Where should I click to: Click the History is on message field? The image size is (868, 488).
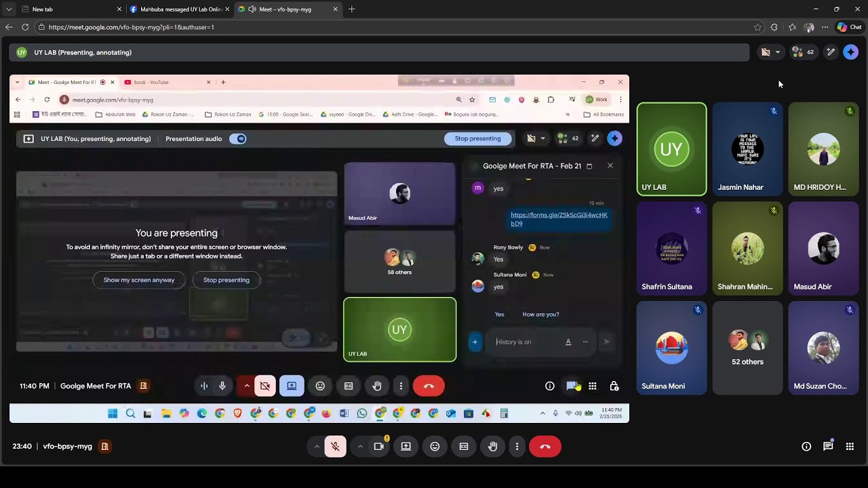[527, 342]
